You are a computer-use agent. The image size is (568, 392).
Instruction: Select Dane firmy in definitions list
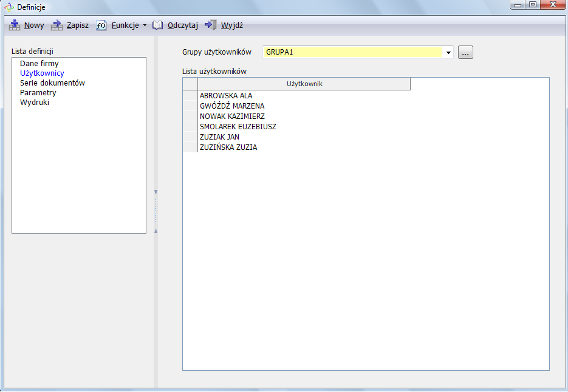39,63
